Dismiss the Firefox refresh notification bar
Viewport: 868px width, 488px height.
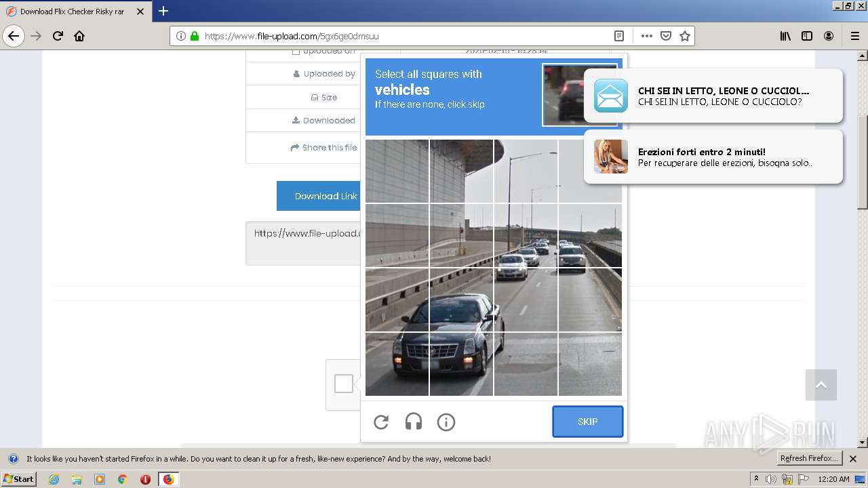point(853,459)
